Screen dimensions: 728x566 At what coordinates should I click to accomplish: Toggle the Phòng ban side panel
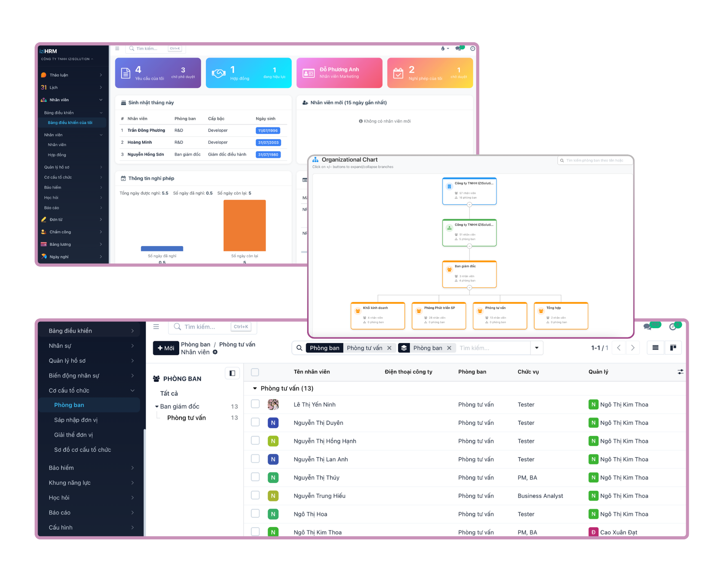[232, 373]
